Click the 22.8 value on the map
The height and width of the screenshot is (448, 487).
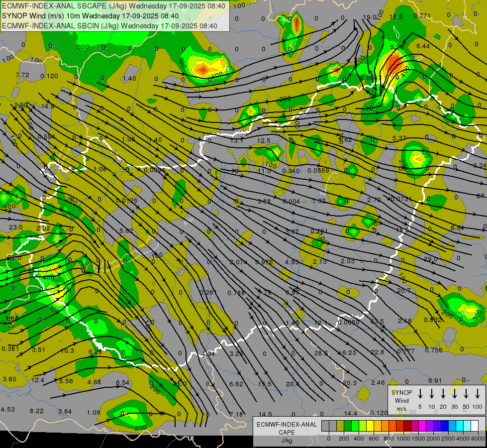click(x=377, y=352)
